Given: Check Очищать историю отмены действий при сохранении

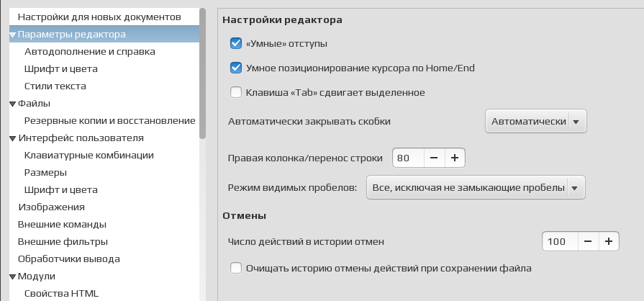Looking at the screenshot, I should click(236, 269).
